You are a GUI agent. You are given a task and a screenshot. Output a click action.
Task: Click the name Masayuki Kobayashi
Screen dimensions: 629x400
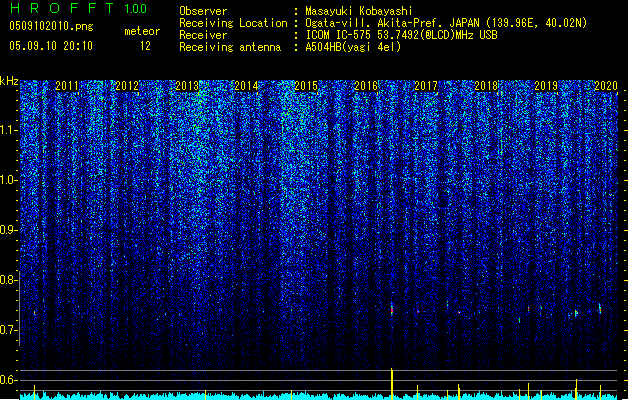[x=359, y=11]
